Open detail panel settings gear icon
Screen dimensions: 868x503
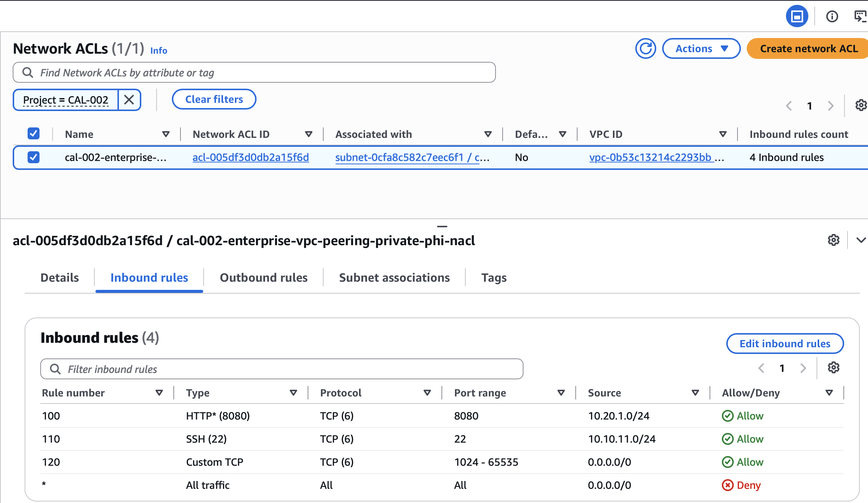point(833,240)
